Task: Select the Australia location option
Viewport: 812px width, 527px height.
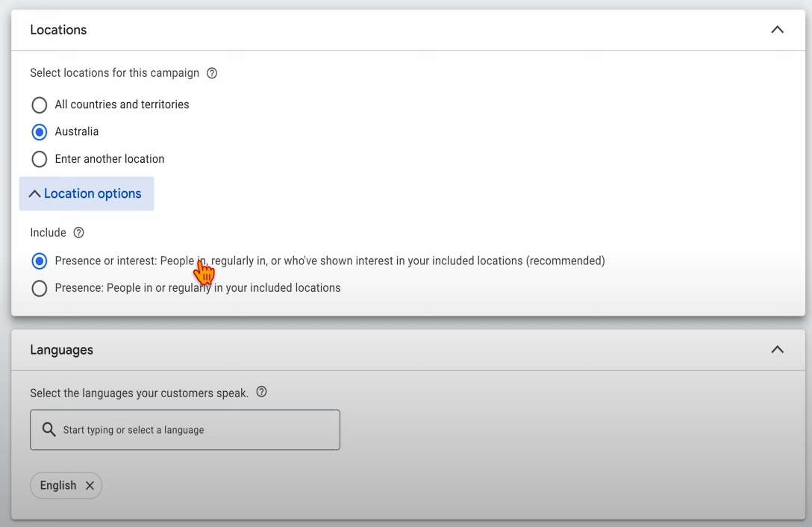Action: tap(39, 131)
